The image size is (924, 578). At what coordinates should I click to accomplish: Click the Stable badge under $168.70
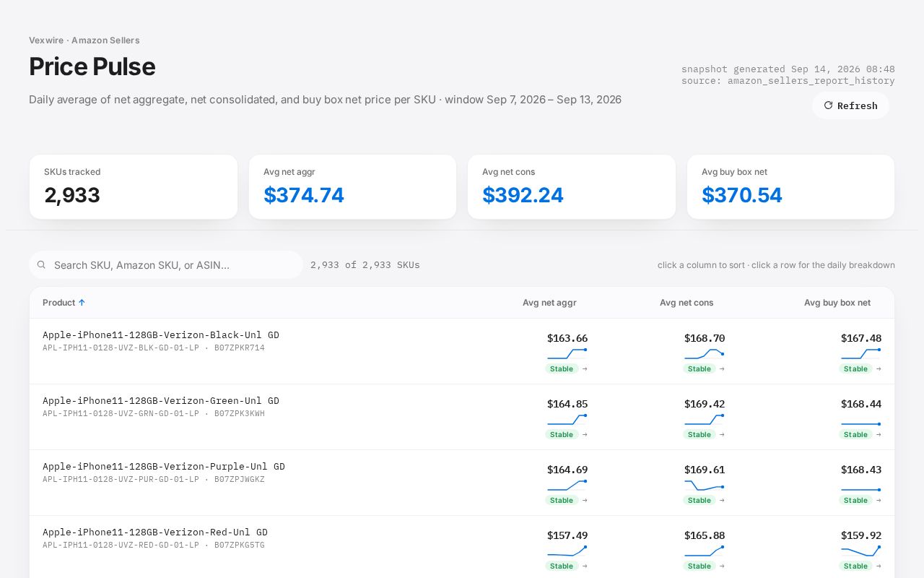click(699, 368)
